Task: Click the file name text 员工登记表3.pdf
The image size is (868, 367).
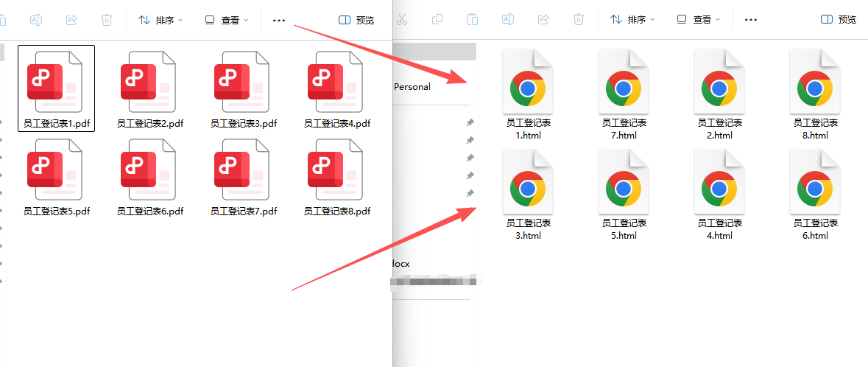Action: tap(244, 124)
